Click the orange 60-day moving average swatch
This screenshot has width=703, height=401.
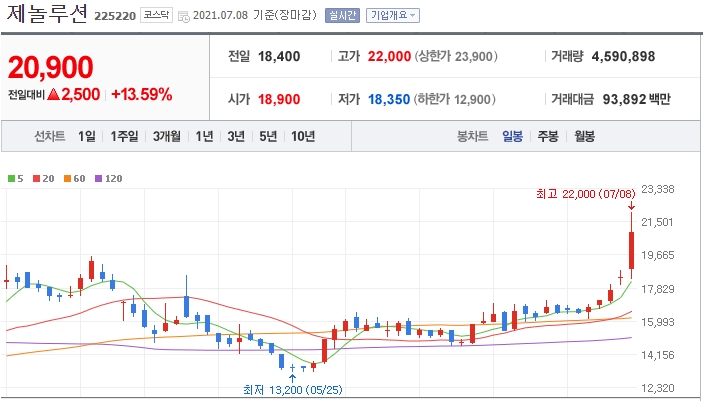point(67,179)
